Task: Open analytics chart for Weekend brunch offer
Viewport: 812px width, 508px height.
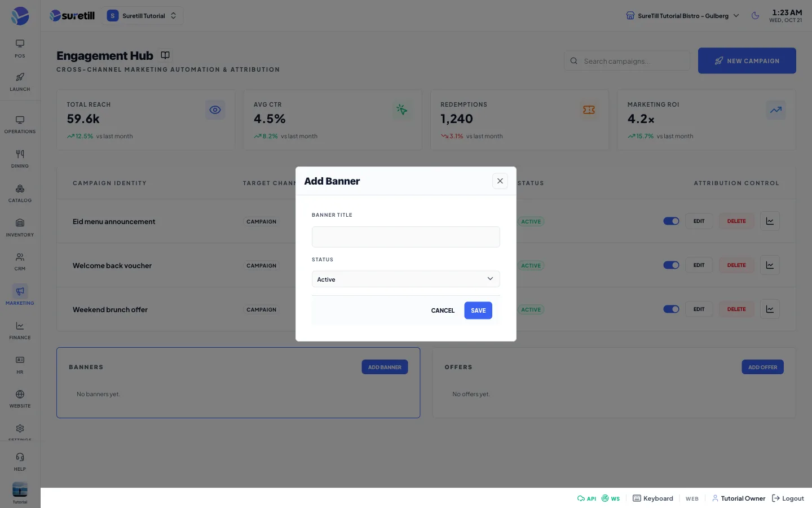Action: (770, 309)
